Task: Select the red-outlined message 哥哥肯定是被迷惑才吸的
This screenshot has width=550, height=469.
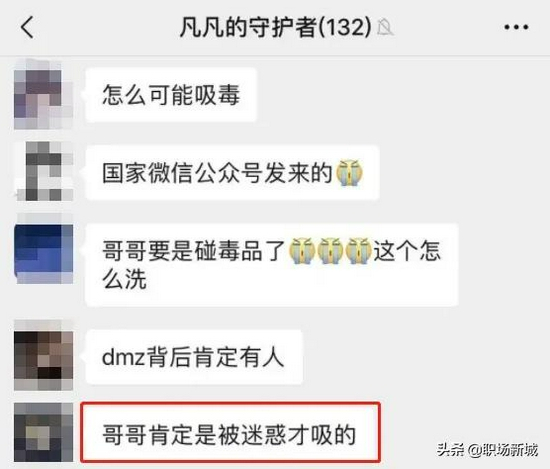Action: [230, 432]
